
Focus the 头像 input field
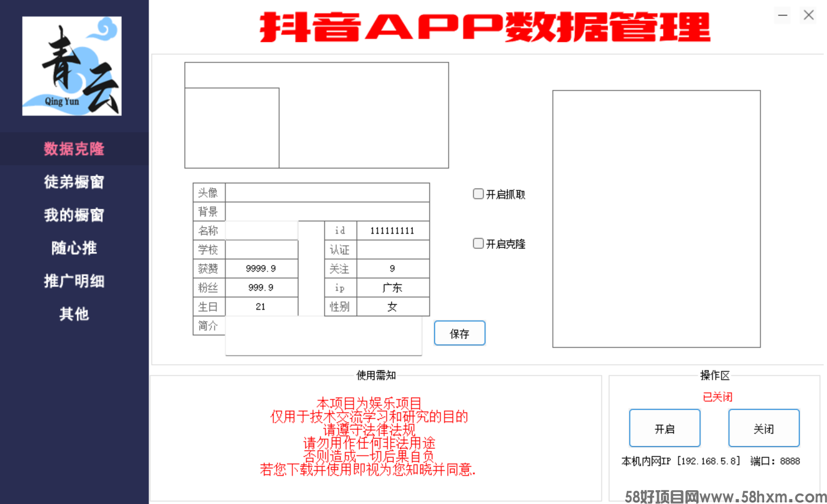tap(327, 193)
